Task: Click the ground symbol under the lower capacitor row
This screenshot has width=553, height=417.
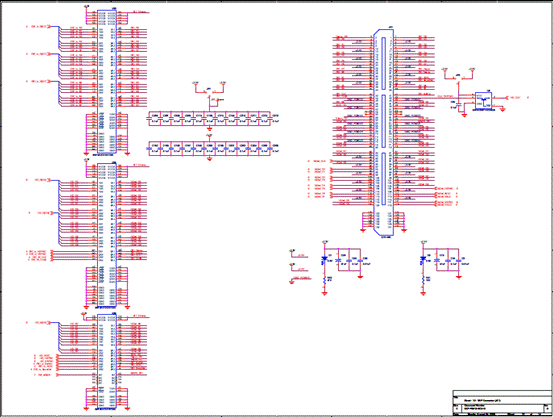Action: coord(209,159)
